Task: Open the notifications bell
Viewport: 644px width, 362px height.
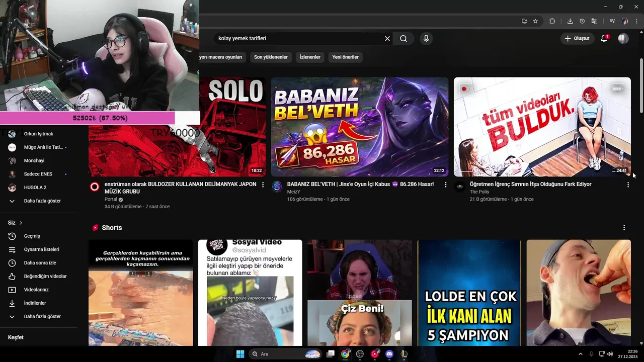Action: tap(604, 38)
